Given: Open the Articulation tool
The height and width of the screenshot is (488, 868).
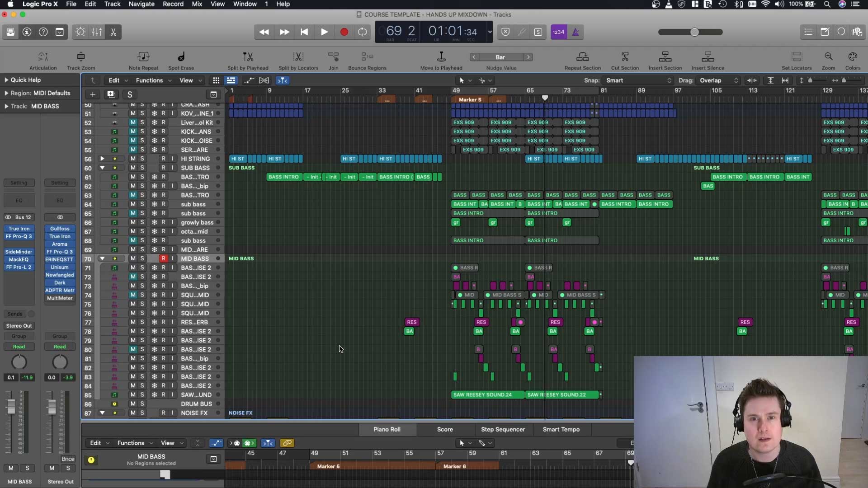Looking at the screenshot, I should (x=43, y=61).
